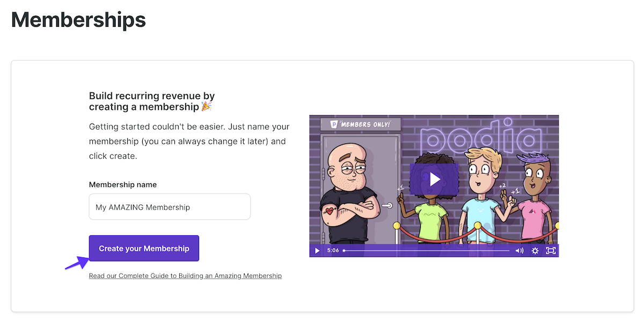Image resolution: width=644 pixels, height=323 pixels.
Task: Enter fullscreen mode for the video
Action: 551,250
